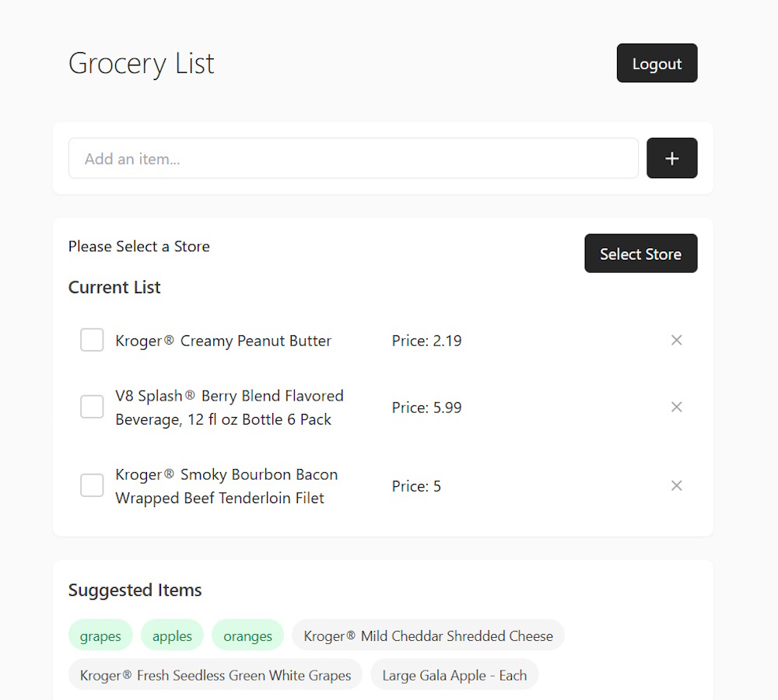Viewport: 778px width, 700px height.
Task: Add Large Gala Apple - Each suggestion
Action: (454, 674)
